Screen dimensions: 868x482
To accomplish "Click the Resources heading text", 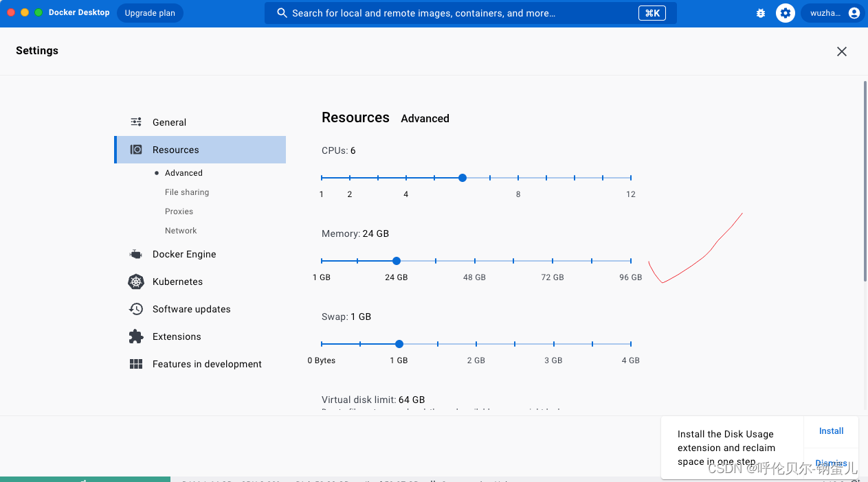I will (355, 117).
